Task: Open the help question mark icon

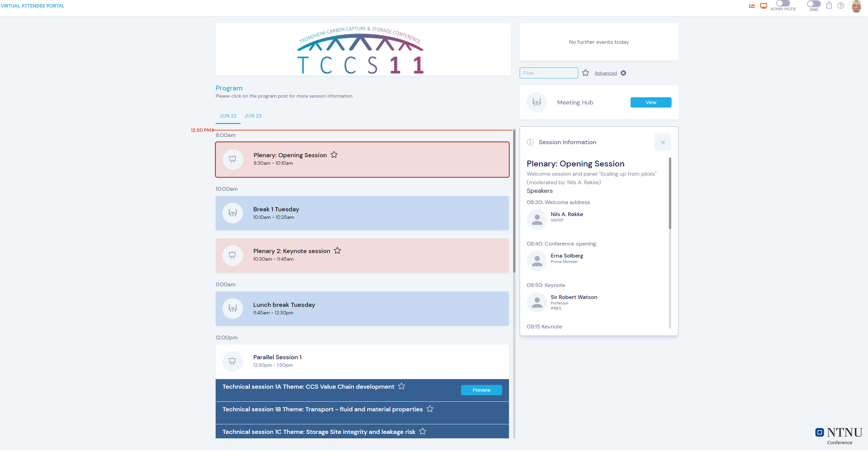Action: pyautogui.click(x=841, y=5)
